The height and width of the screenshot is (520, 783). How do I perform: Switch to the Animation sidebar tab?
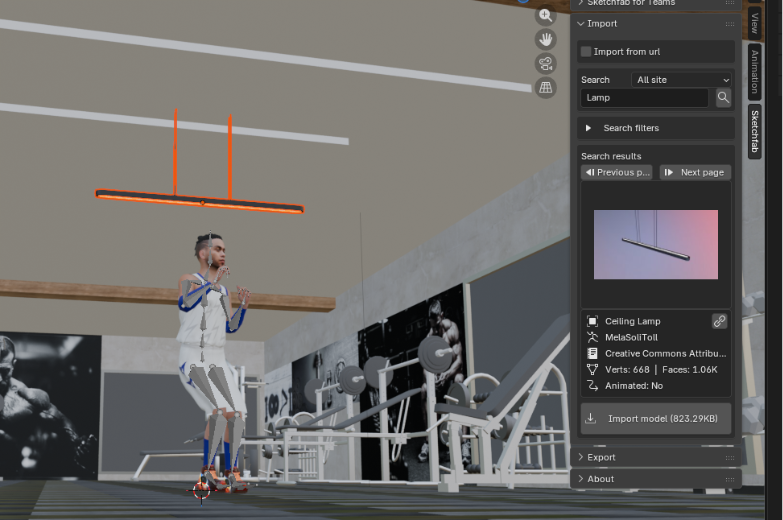tap(755, 71)
